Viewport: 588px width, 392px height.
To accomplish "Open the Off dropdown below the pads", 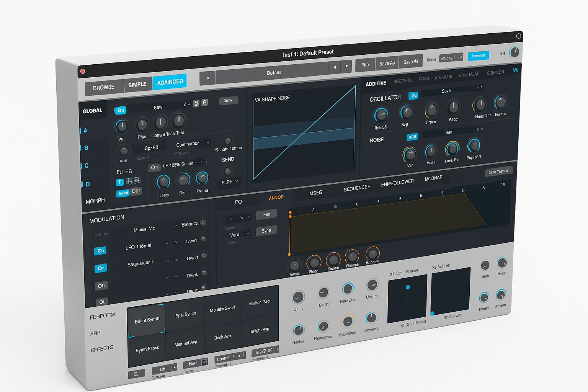I will tap(165, 369).
